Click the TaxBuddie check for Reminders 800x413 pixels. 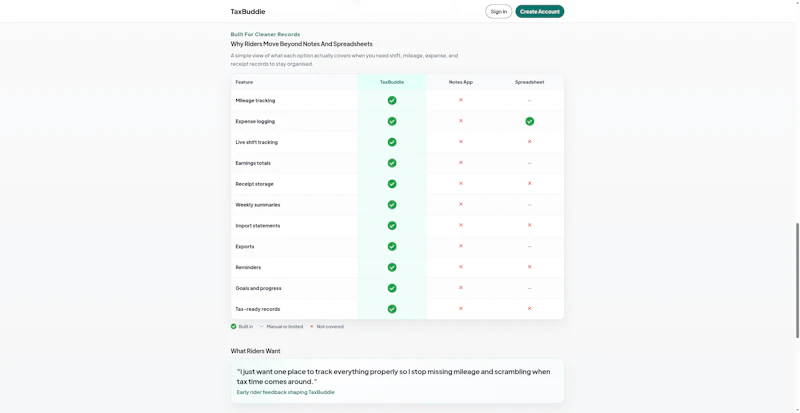click(x=392, y=268)
